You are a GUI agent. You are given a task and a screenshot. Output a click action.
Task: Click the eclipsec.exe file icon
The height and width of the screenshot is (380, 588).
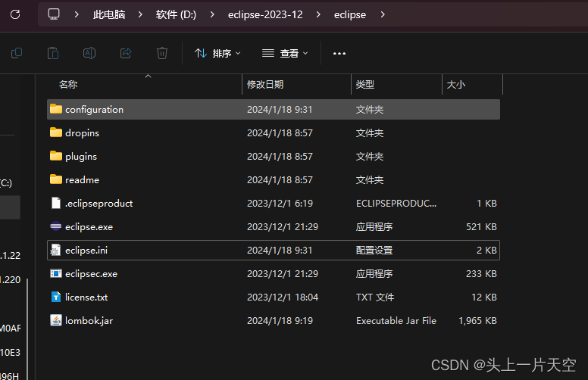coord(56,273)
